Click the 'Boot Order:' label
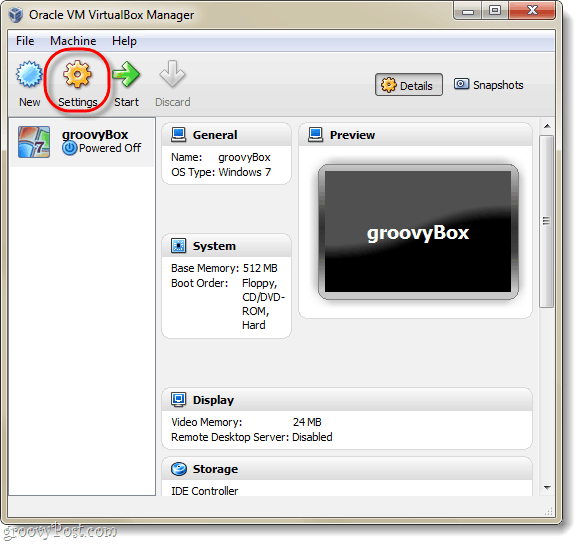The image size is (583, 545). click(200, 283)
